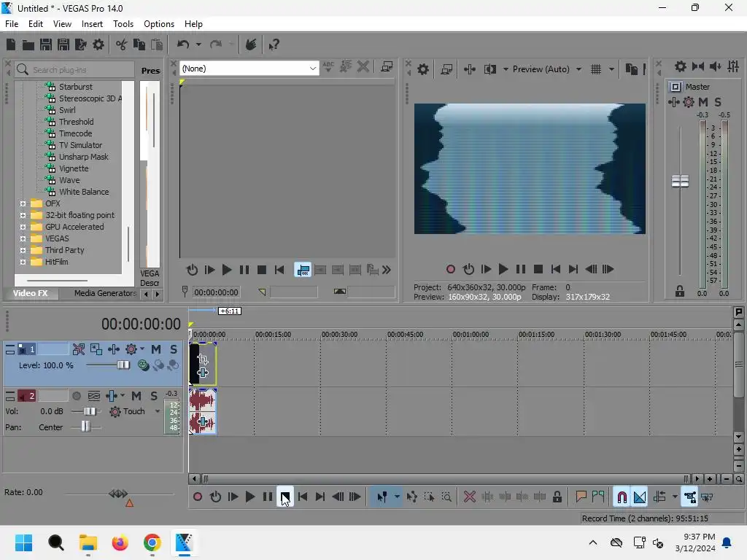The width and height of the screenshot is (747, 560).
Task: Toggle Split Screen View icon in preview
Action: coord(489,69)
